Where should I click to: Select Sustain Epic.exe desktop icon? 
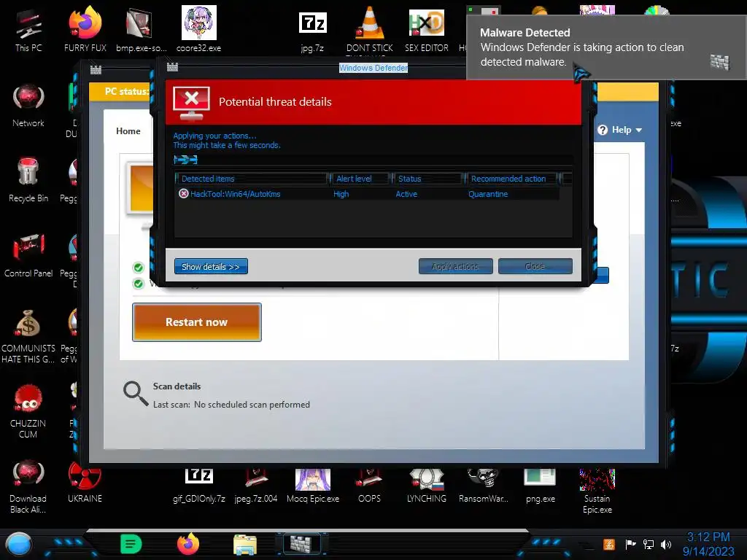tap(597, 491)
